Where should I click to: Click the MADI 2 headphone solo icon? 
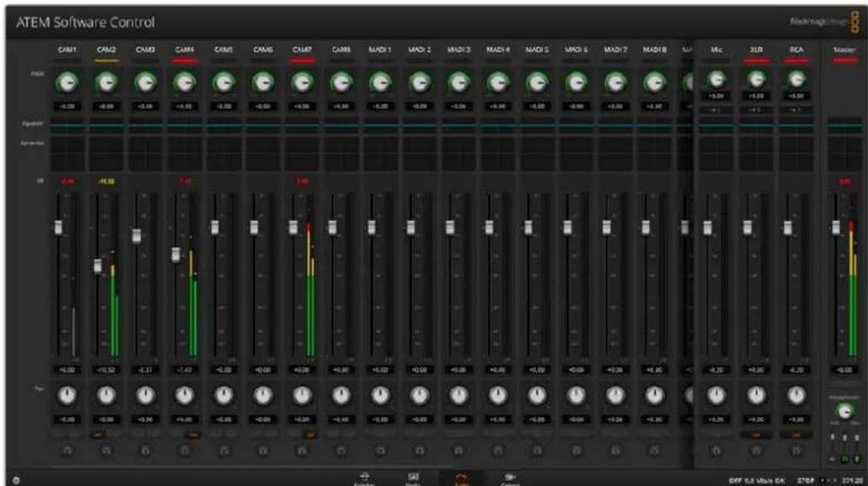[x=419, y=450]
